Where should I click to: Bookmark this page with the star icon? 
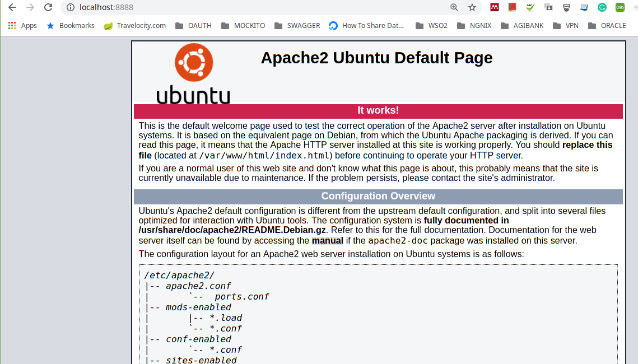point(472,7)
